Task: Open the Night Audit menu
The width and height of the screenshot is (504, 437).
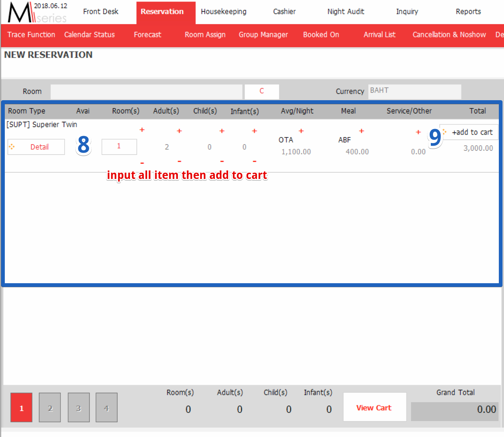Action: pyautogui.click(x=346, y=11)
